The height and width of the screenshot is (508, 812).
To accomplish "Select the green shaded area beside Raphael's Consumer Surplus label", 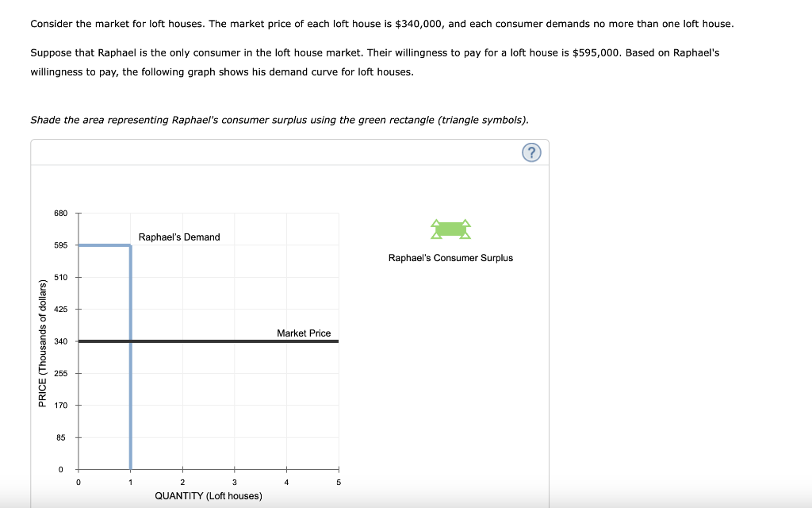I will point(450,229).
